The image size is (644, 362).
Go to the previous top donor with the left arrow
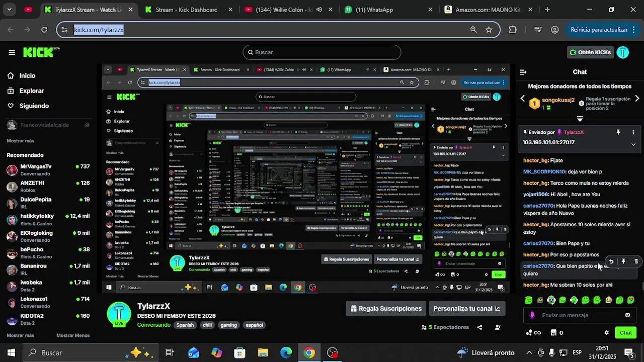point(523,99)
